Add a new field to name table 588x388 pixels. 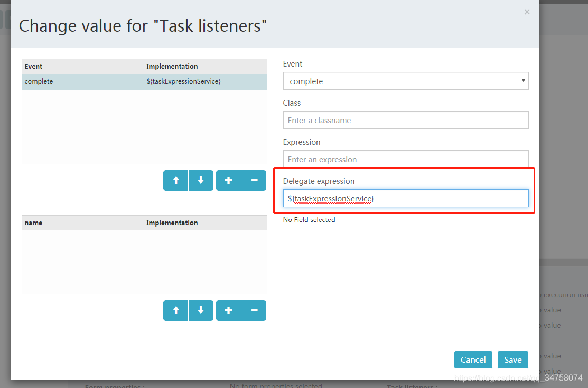tap(228, 310)
